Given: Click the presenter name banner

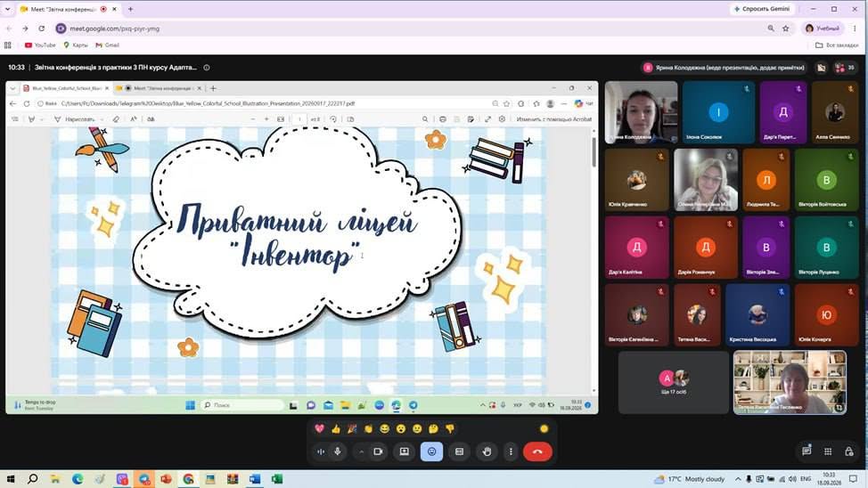Looking at the screenshot, I should 725,68.
